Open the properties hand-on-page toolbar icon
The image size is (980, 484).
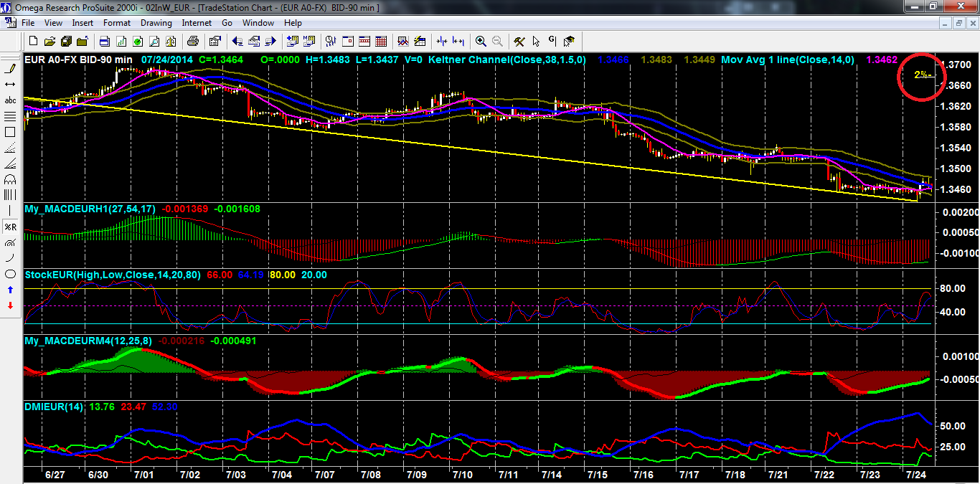coord(214,41)
